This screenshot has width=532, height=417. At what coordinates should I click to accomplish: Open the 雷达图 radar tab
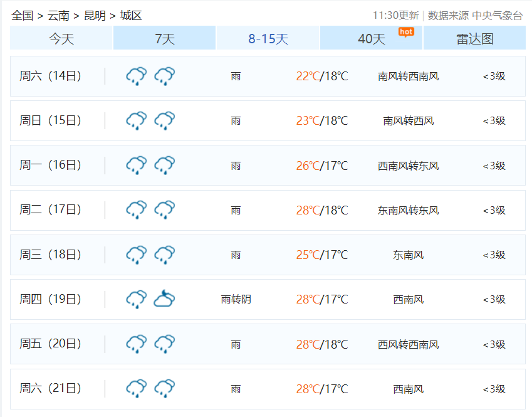pyautogui.click(x=474, y=38)
